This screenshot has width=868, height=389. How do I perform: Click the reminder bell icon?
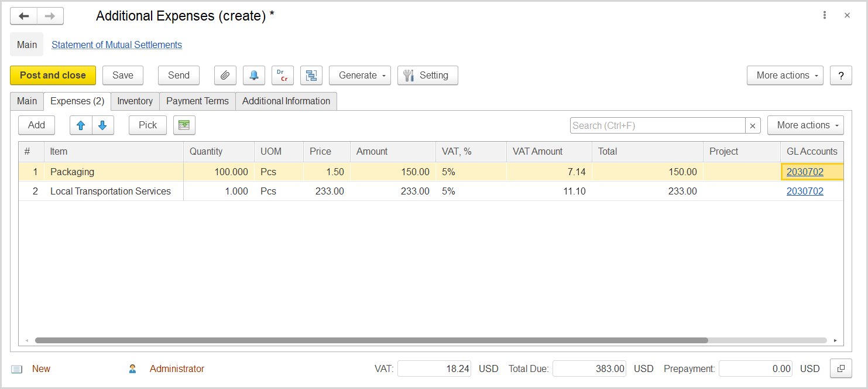coord(253,75)
